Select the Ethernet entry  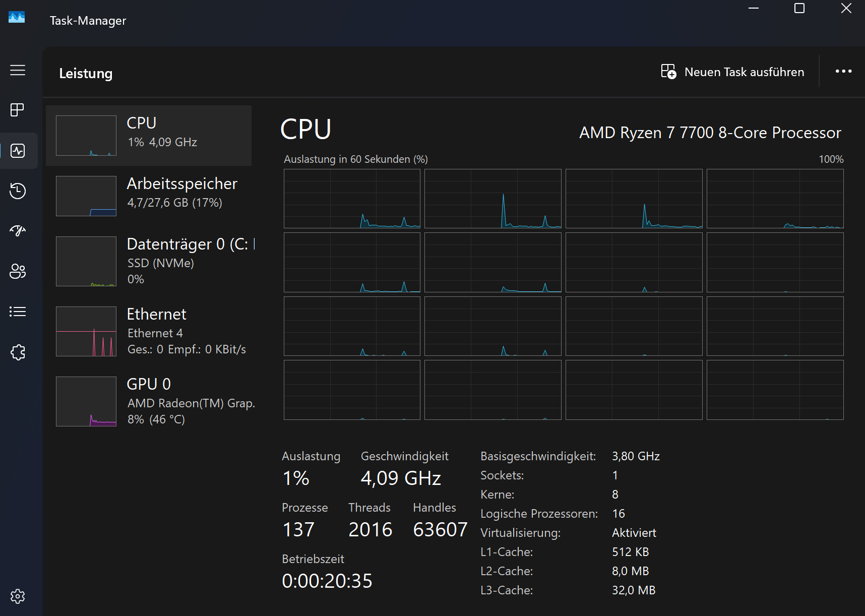coord(149,331)
